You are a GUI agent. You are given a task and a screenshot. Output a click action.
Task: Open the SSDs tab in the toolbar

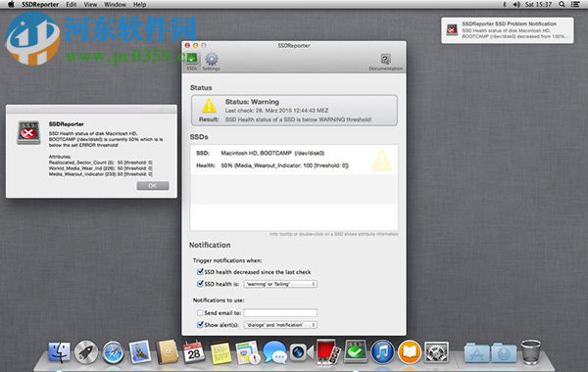pos(192,62)
